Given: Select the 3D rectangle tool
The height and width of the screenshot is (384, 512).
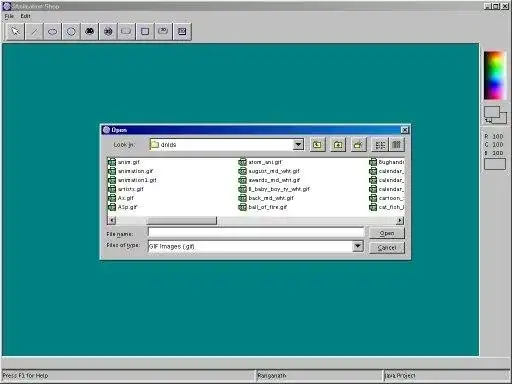Looking at the screenshot, I should point(163,32).
